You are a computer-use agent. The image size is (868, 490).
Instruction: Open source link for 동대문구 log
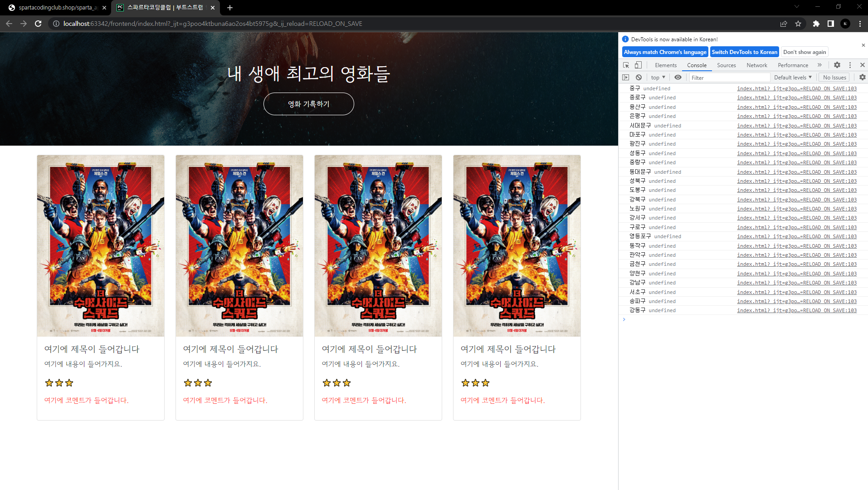click(x=797, y=172)
